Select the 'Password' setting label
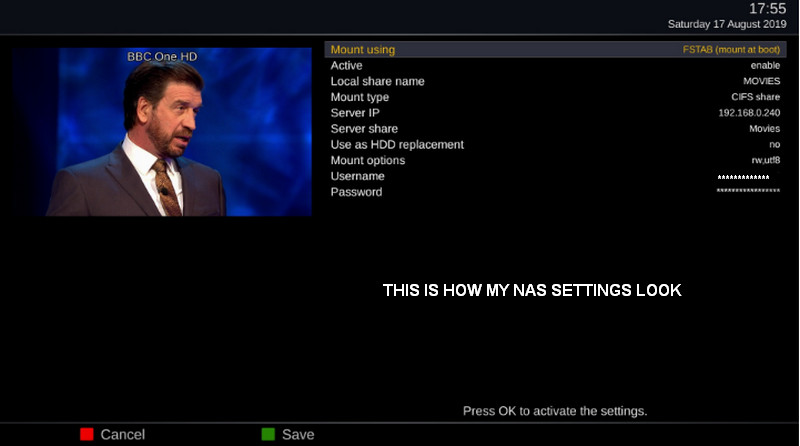 click(x=356, y=192)
